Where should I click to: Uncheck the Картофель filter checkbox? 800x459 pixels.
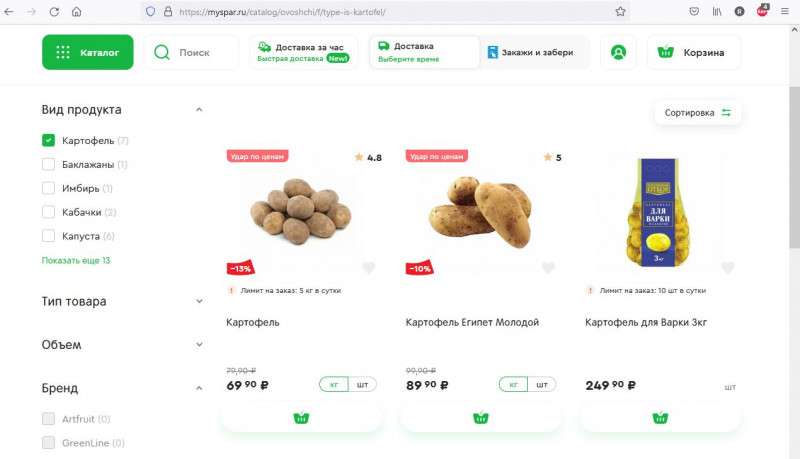tap(48, 140)
